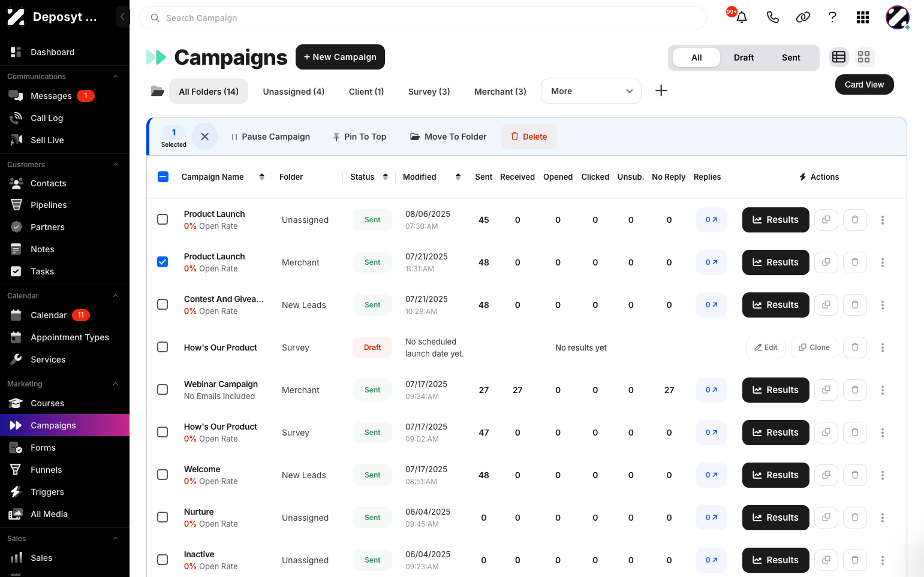Edit the How's Our Product draft

point(766,348)
